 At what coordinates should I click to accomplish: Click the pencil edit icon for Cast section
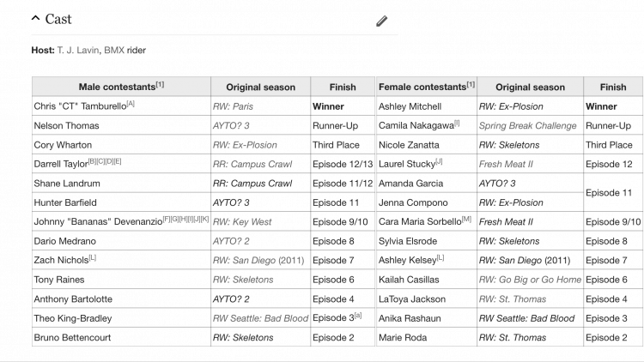tap(381, 21)
